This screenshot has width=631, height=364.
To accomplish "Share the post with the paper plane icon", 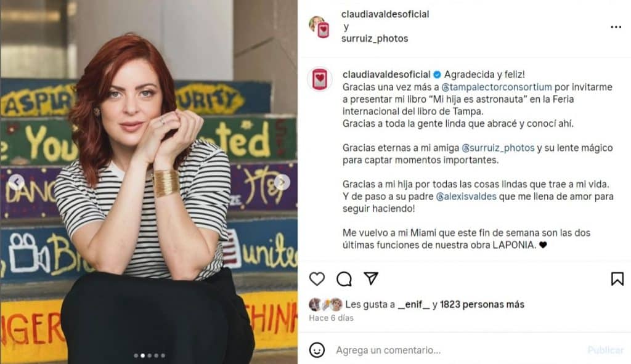I will (370, 278).
